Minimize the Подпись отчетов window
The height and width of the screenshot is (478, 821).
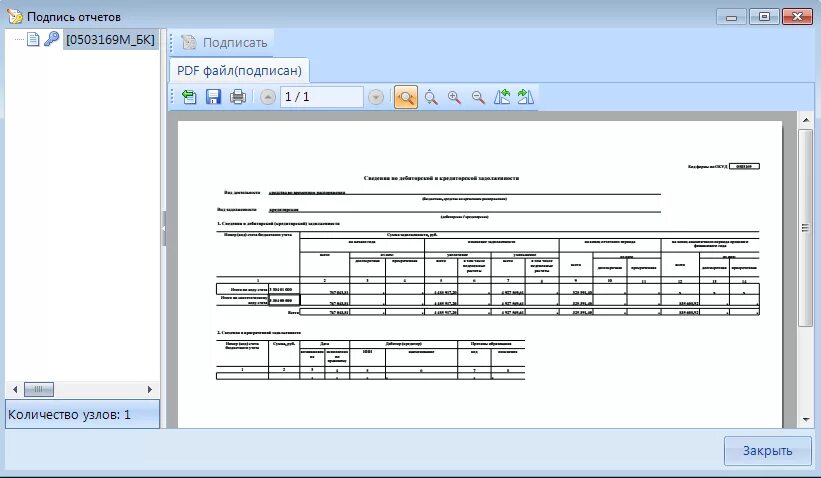click(731, 17)
